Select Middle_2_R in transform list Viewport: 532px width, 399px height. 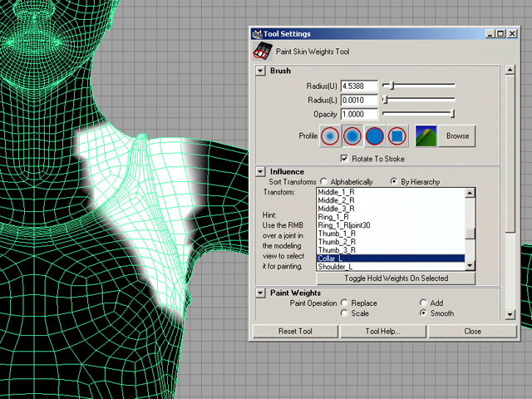[390, 200]
